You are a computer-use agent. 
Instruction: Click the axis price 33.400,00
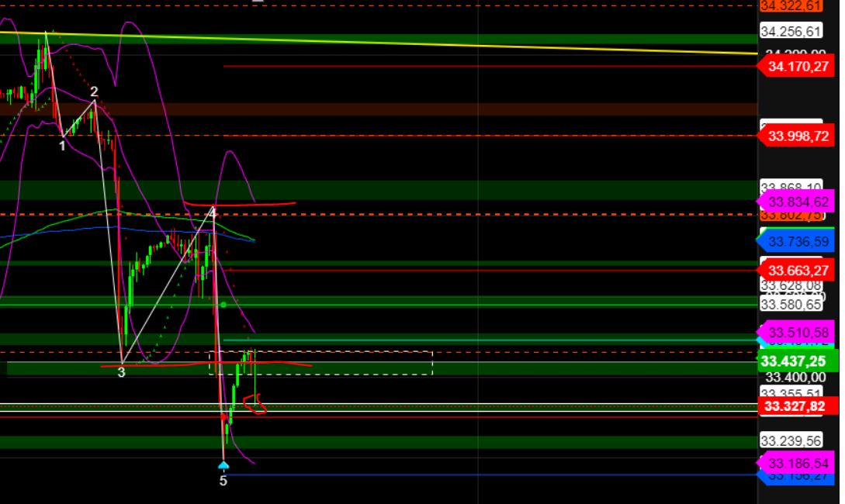click(x=795, y=378)
